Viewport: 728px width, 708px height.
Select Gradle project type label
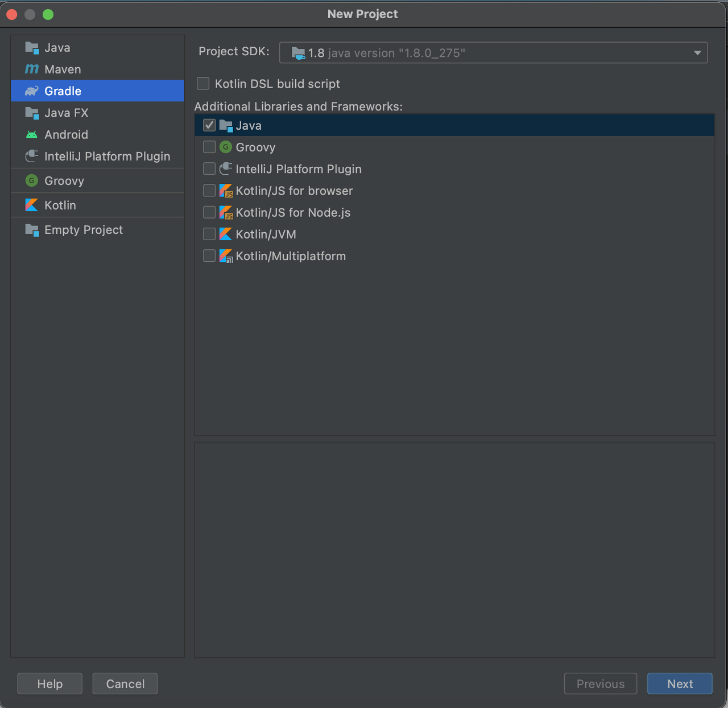tap(63, 91)
